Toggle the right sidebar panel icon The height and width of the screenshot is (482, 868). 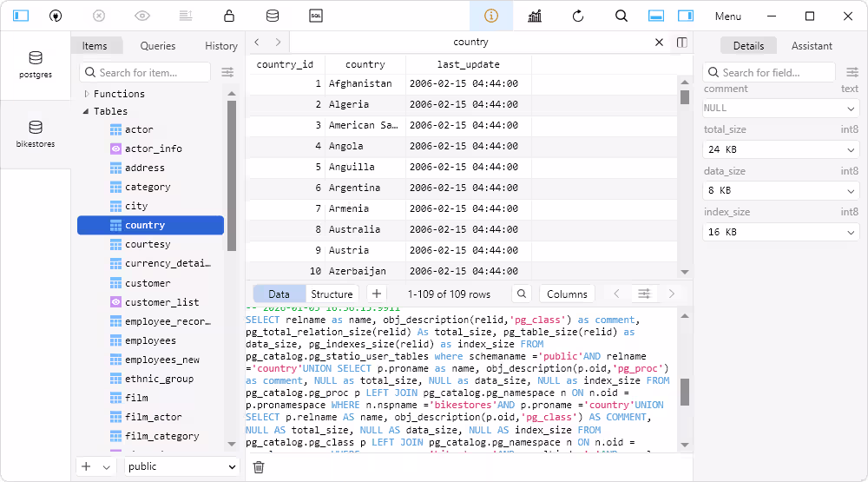click(686, 16)
